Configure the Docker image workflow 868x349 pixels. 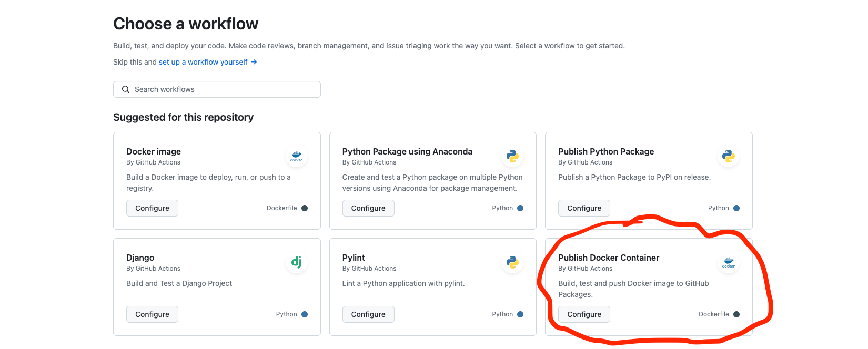click(152, 208)
